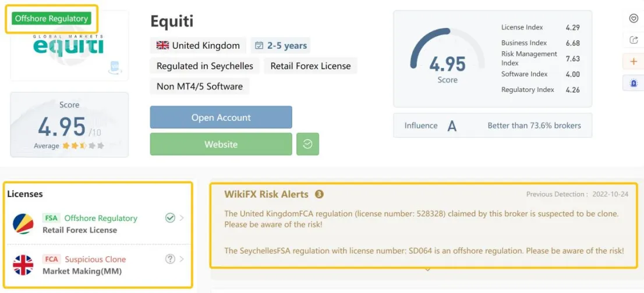Click the Business Index value 6.68
Viewport: 644px width, 293px height.
point(572,43)
